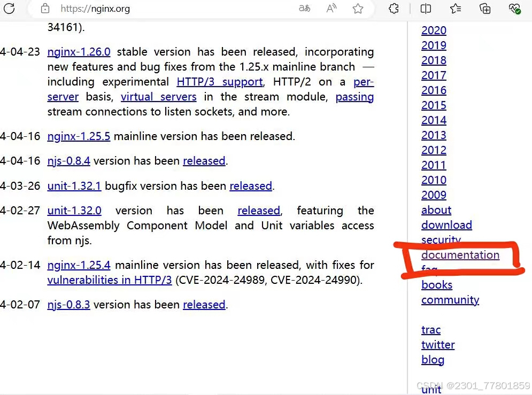Click the browser refresh icon
The width and height of the screenshot is (532, 395).
(x=10, y=8)
